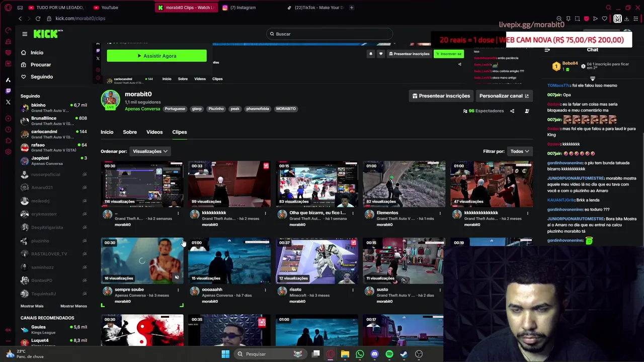Click the Opera logo menu icon

pos(8,8)
